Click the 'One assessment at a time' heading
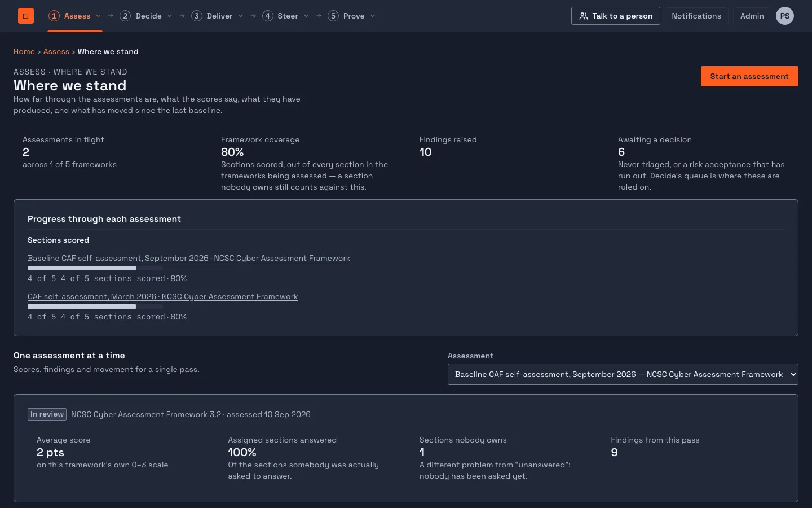 (69, 356)
